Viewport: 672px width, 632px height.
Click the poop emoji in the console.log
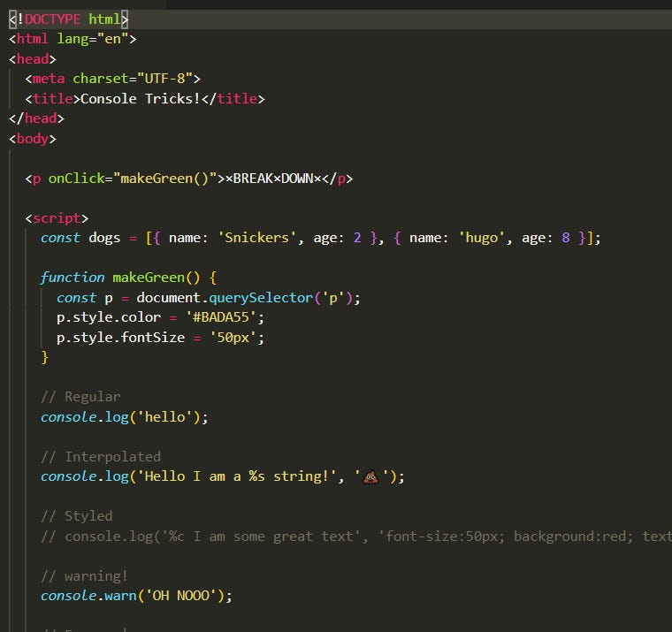point(370,476)
